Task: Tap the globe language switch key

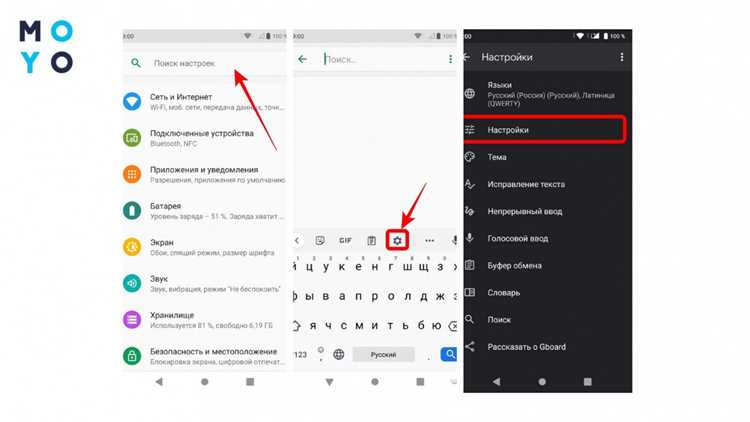Action: (x=339, y=355)
